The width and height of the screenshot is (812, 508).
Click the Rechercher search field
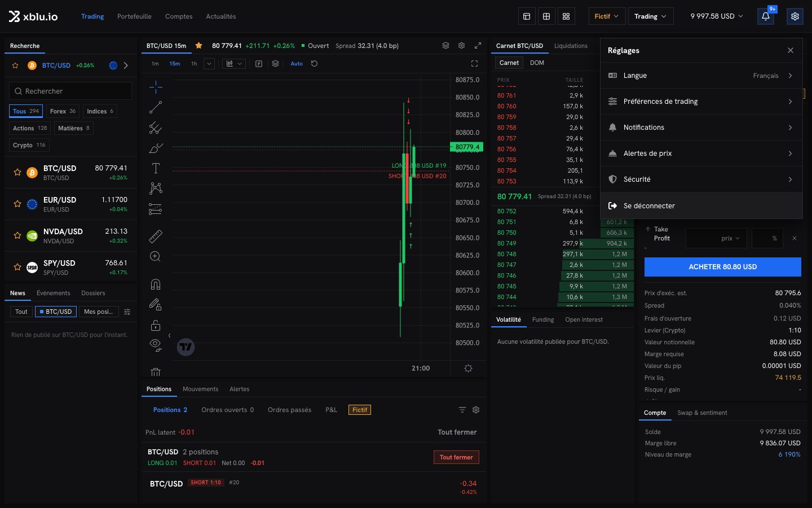point(70,91)
